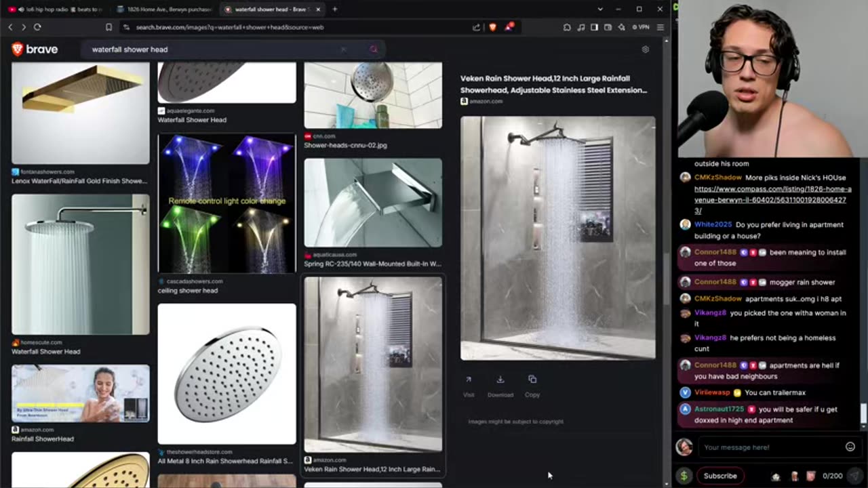The width and height of the screenshot is (868, 488).
Task: Open the compass.com listing link in chat
Action: [x=772, y=200]
